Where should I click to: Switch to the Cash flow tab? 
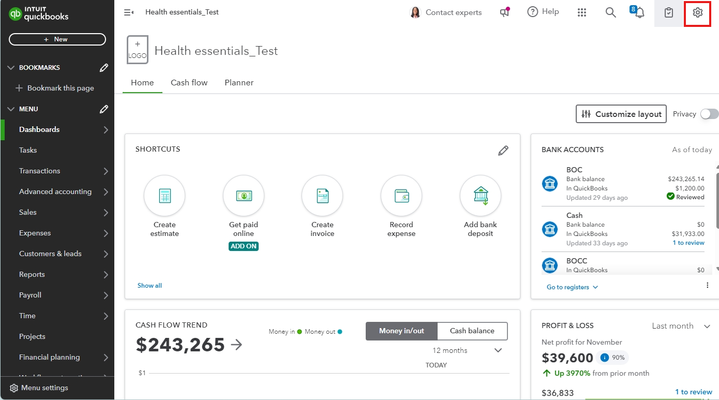pyautogui.click(x=189, y=83)
